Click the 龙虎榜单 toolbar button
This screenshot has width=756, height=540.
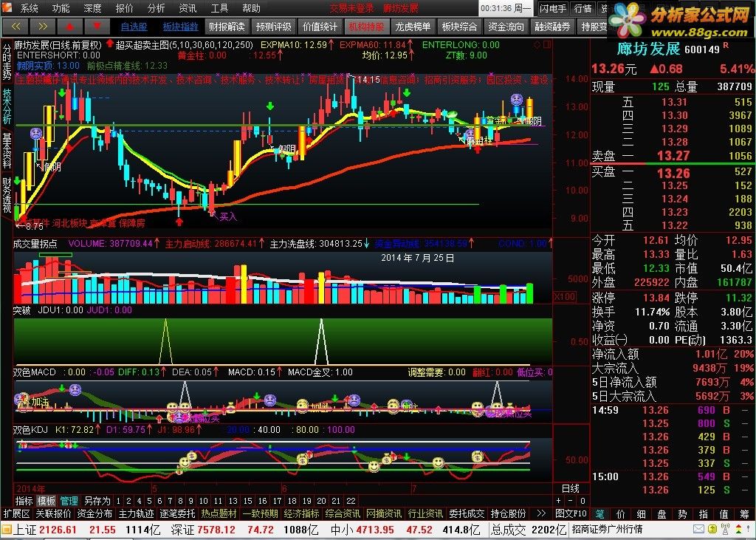tap(413, 27)
